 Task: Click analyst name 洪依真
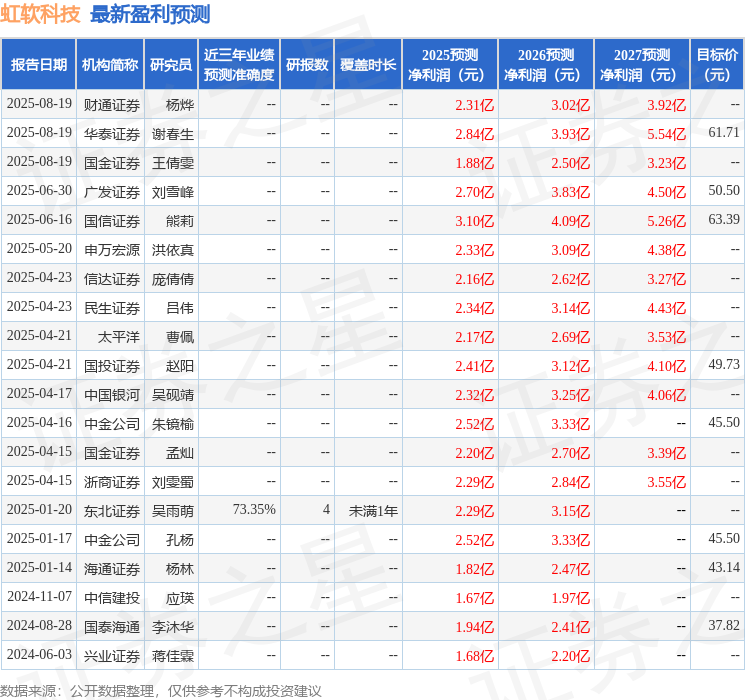tap(172, 249)
